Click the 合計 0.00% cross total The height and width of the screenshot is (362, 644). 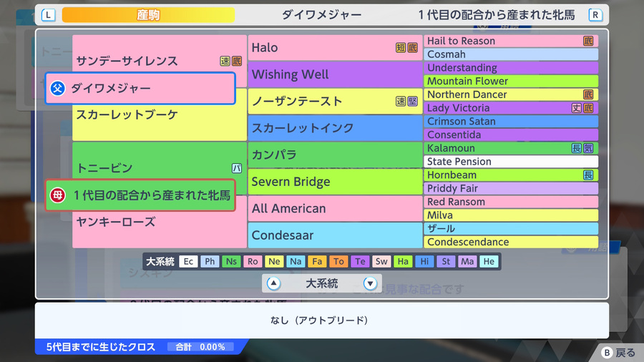(201, 347)
